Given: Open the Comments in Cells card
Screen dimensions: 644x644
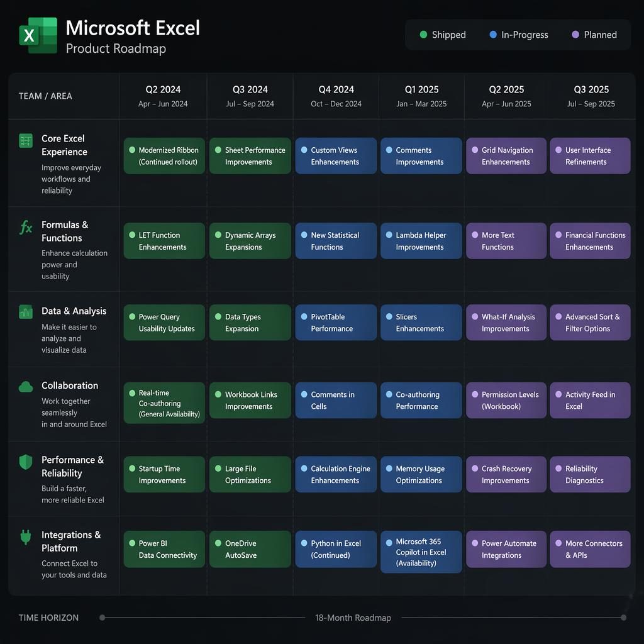Looking at the screenshot, I should click(336, 401).
